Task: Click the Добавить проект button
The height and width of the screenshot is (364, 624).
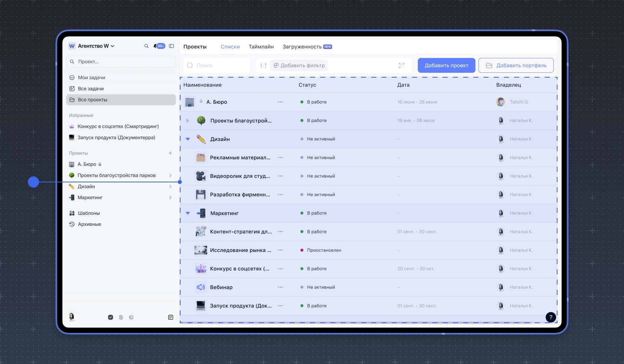Action: (446, 65)
